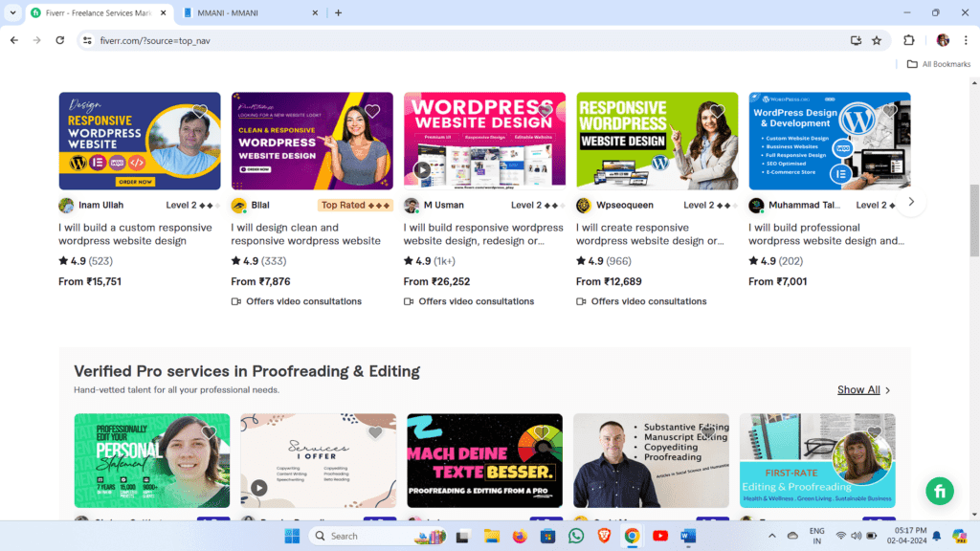Screen dimensions: 980x551
Task: Open File Explorer from taskbar
Action: [x=491, y=536]
